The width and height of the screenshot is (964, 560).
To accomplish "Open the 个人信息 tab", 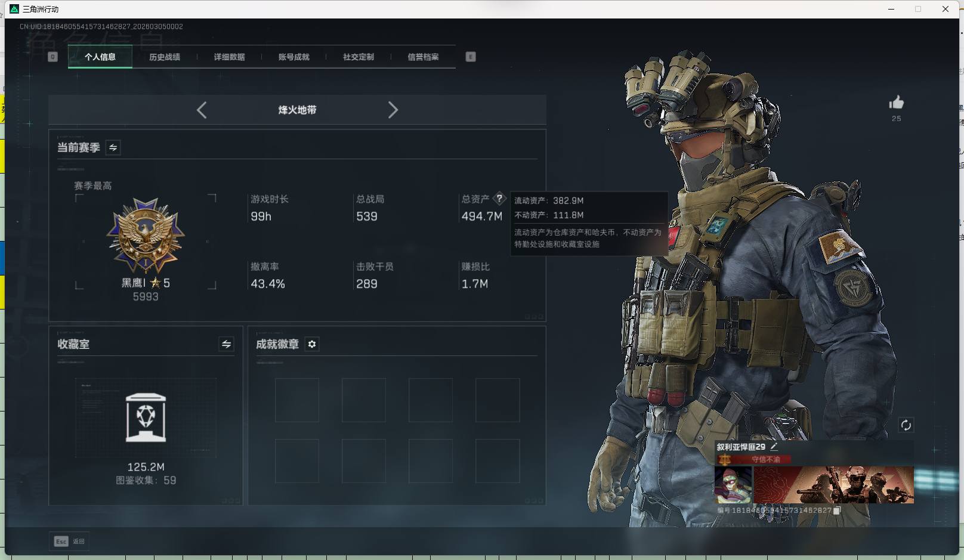I will 100,57.
